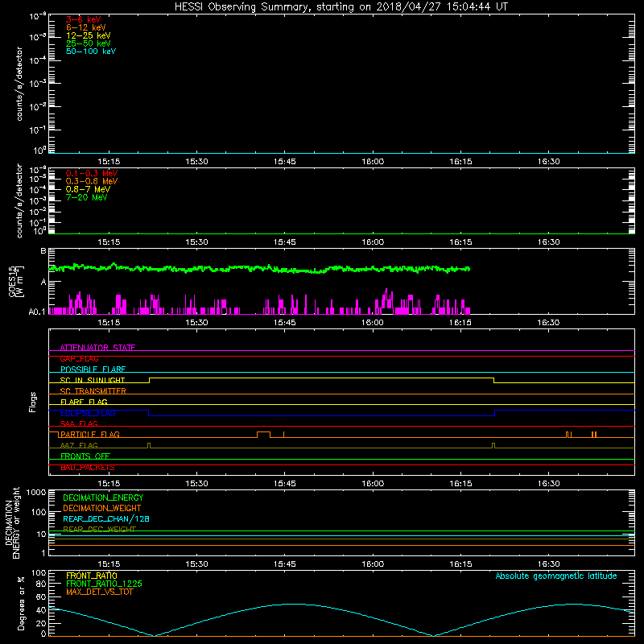Click the POSSIBLE_FLARE flag label
The height and width of the screenshot is (644, 644).
pyautogui.click(x=93, y=369)
